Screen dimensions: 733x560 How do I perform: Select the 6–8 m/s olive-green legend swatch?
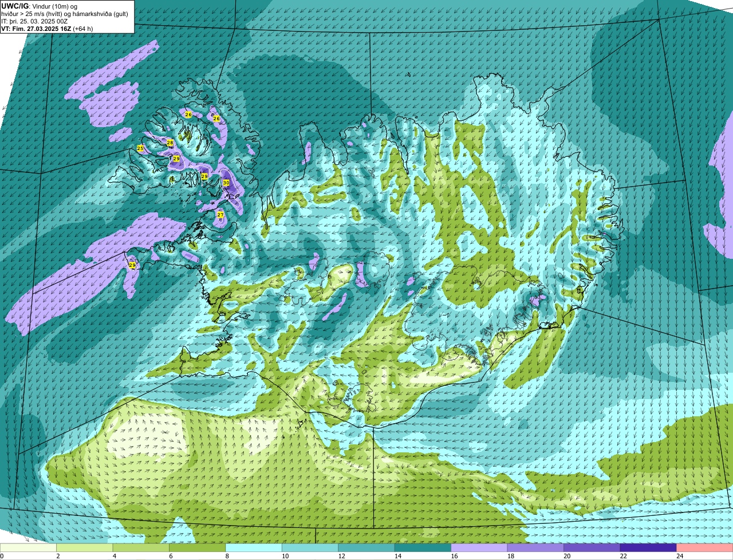pos(198,547)
